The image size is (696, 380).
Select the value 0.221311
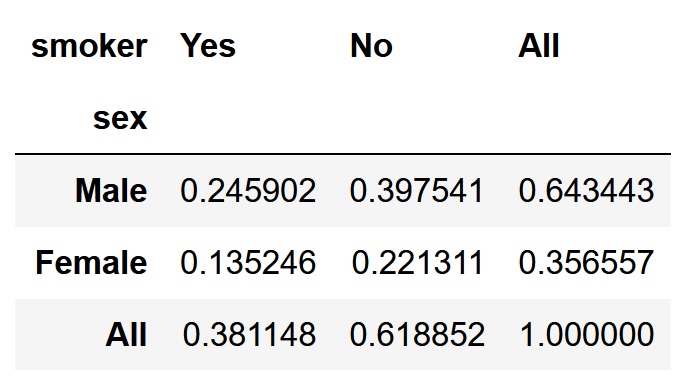tap(417, 263)
